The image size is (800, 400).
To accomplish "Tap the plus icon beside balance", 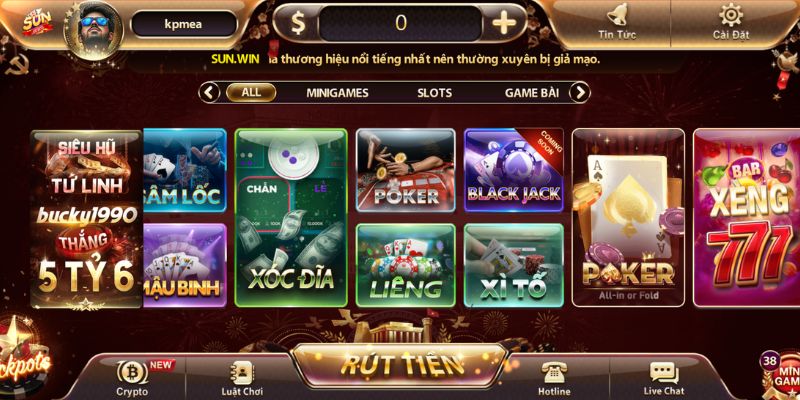I will click(504, 23).
